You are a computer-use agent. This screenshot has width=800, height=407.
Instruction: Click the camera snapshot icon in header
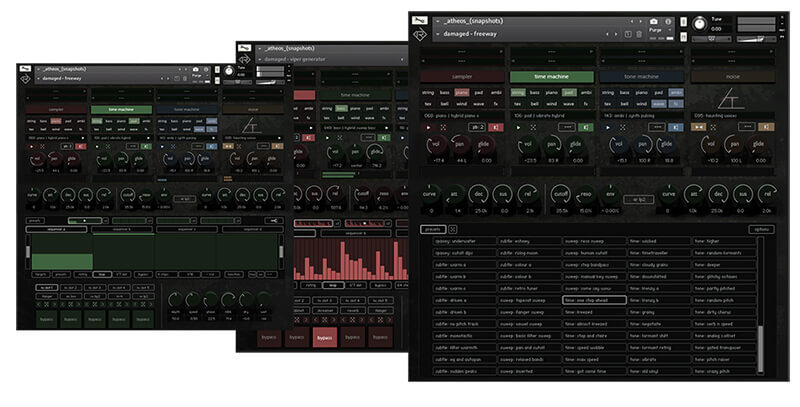pos(654,21)
